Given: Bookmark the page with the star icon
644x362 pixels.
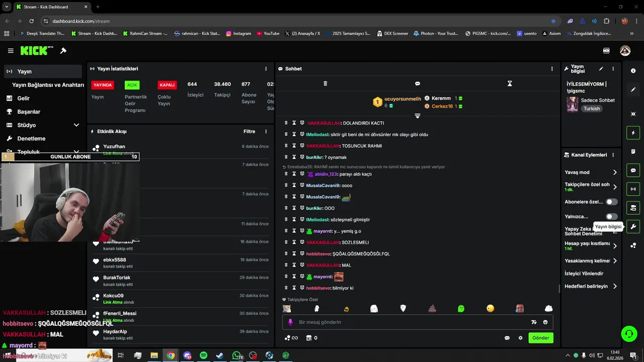Looking at the screenshot, I should 553,21.
